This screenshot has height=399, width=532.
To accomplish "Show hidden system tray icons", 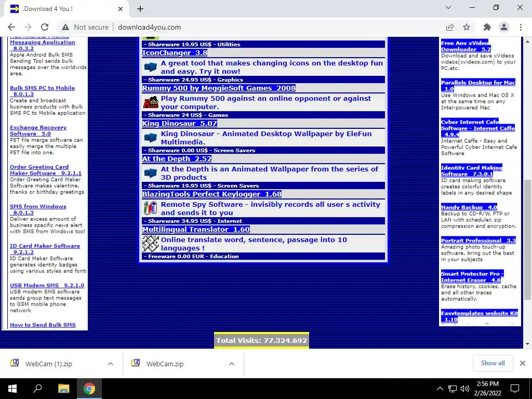I will coord(440,389).
